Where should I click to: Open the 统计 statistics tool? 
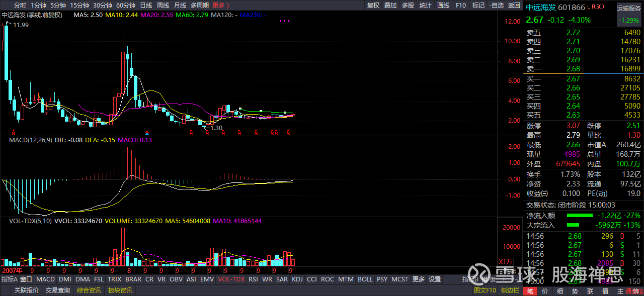(426, 5)
